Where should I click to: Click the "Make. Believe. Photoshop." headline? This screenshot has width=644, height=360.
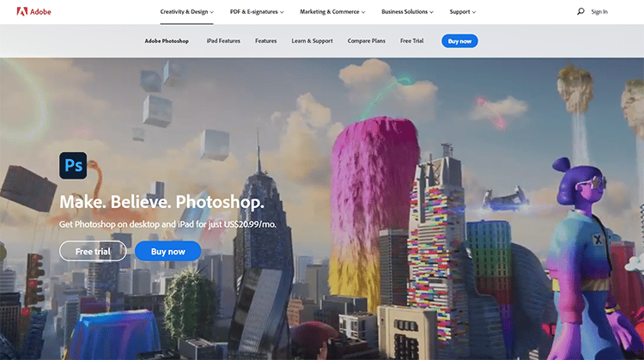pyautogui.click(x=161, y=203)
